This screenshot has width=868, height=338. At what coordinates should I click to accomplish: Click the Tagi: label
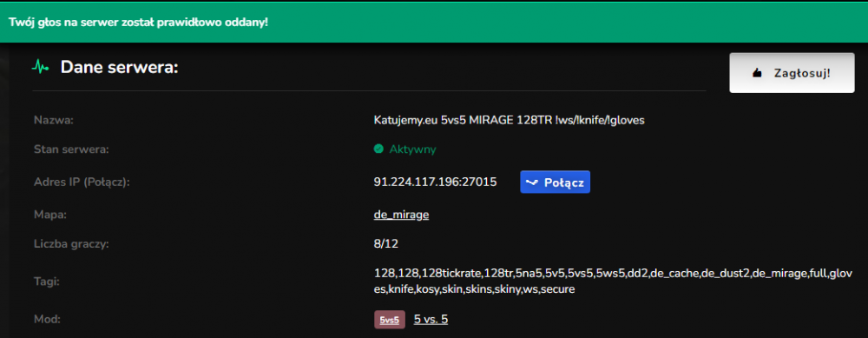[47, 282]
